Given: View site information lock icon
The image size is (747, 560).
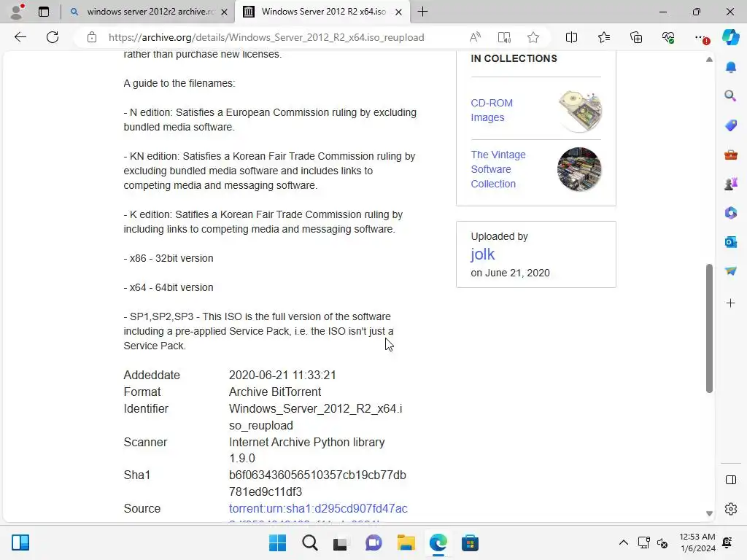Looking at the screenshot, I should tap(92, 37).
